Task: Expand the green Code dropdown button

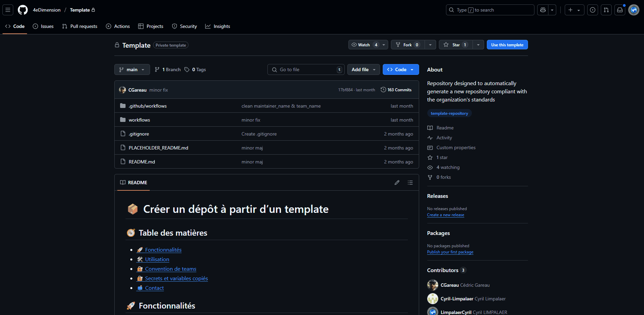Action: 400,69
